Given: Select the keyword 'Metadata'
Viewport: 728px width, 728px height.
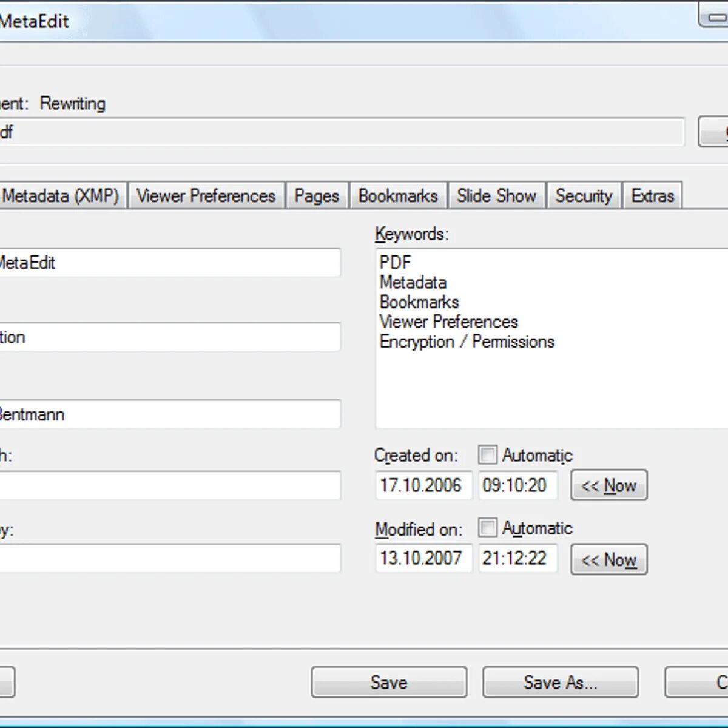Looking at the screenshot, I should click(x=413, y=283).
